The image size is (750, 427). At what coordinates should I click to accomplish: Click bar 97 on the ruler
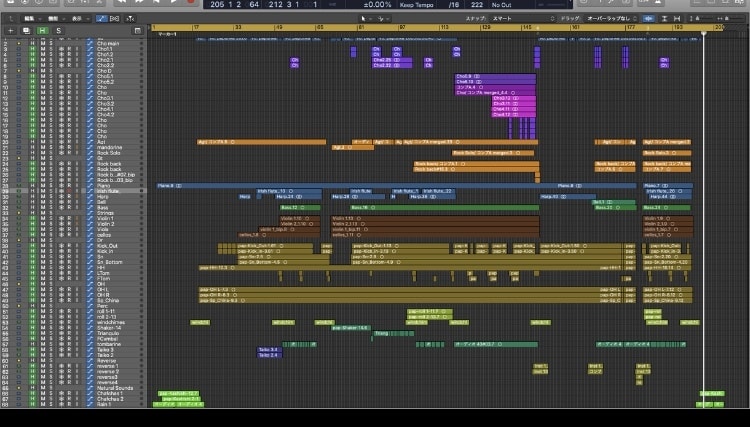pos(403,27)
